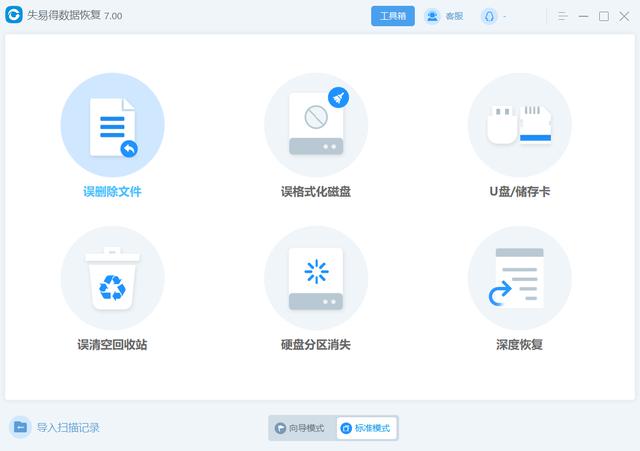This screenshot has height=451, width=640.
Task: Select the 硬盘分区消失 partition icon
Action: [316, 279]
